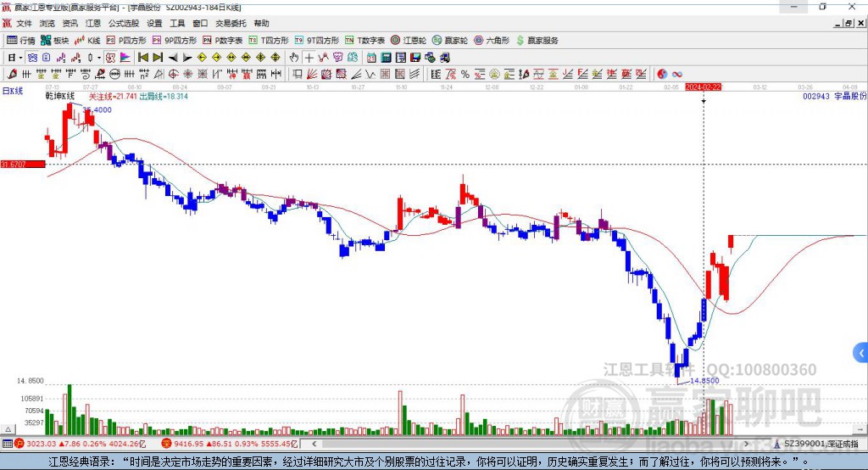The image size is (868, 470).
Task: Open the 交易委托 menu
Action: [231, 23]
